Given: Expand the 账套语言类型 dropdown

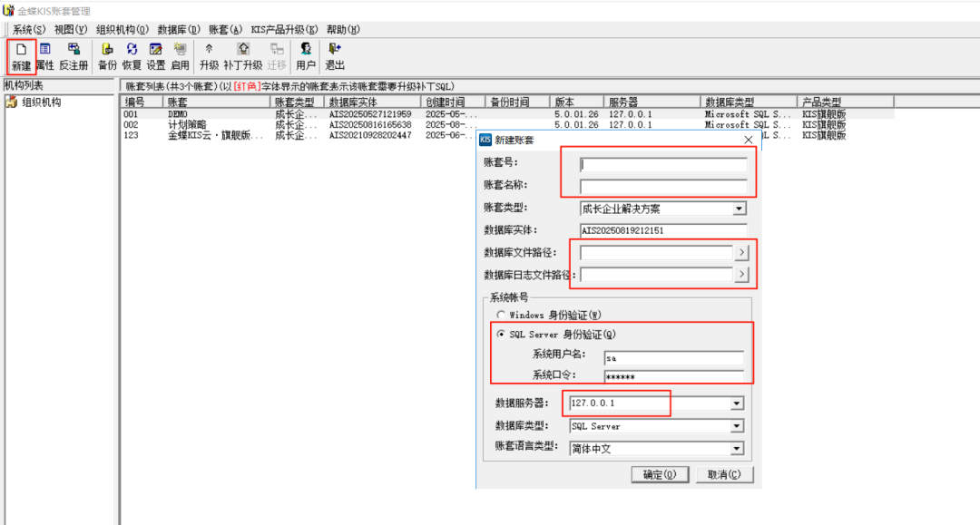Looking at the screenshot, I should click(x=737, y=449).
